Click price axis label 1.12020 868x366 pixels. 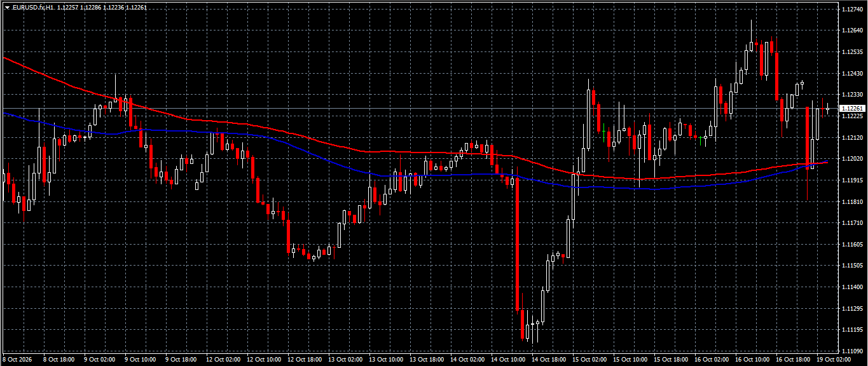(x=851, y=159)
